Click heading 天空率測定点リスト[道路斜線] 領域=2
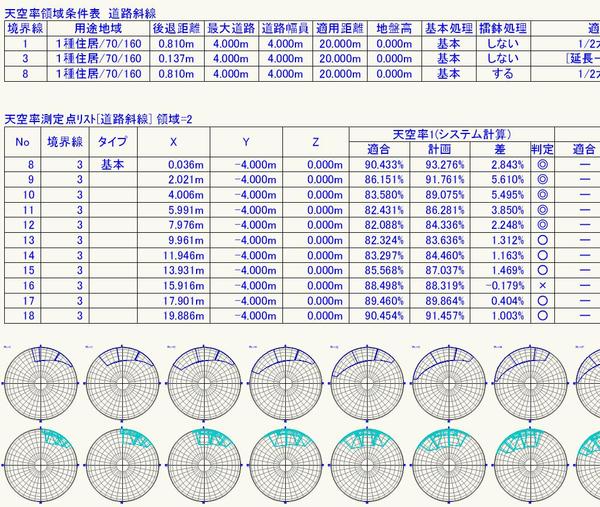The image size is (600, 507). (x=98, y=119)
